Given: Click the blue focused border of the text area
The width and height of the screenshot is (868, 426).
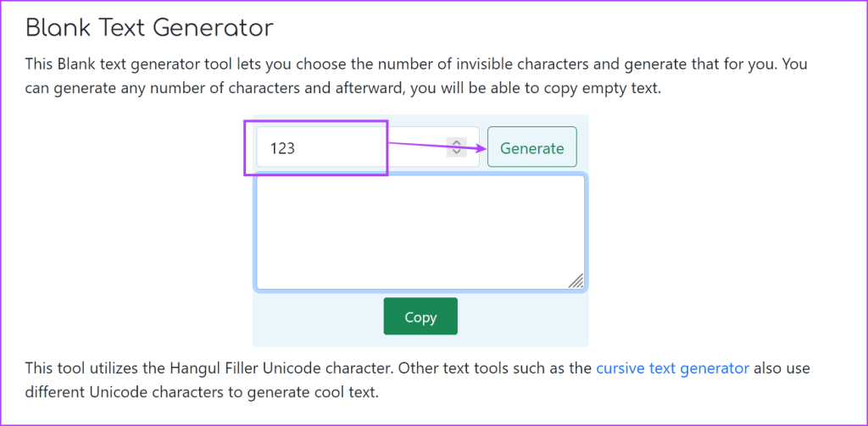Looking at the screenshot, I should 420,176.
